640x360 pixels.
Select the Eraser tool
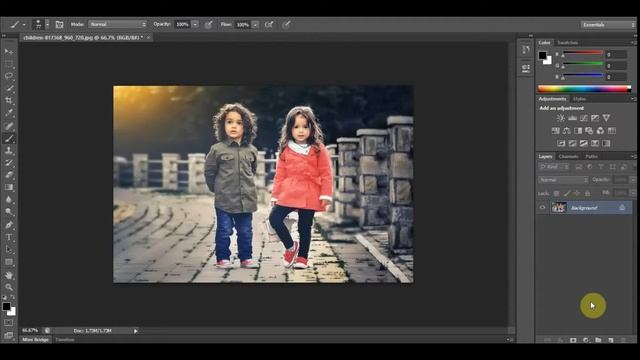[x=9, y=175]
